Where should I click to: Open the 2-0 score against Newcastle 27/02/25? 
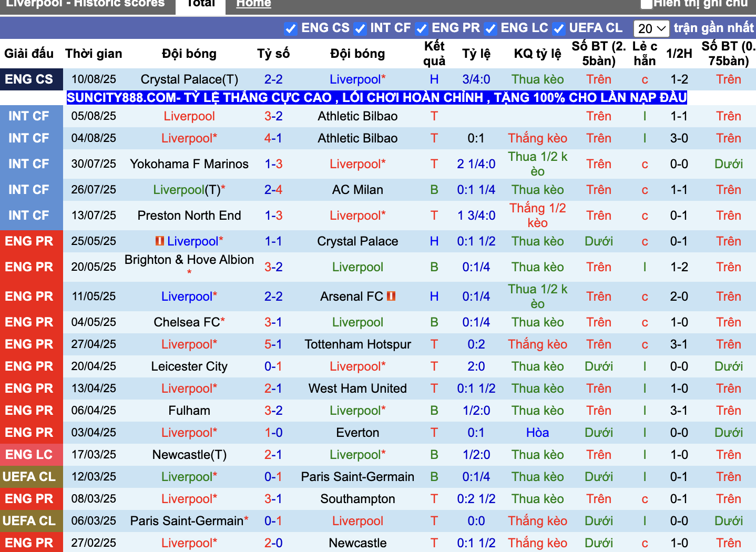tap(273, 543)
